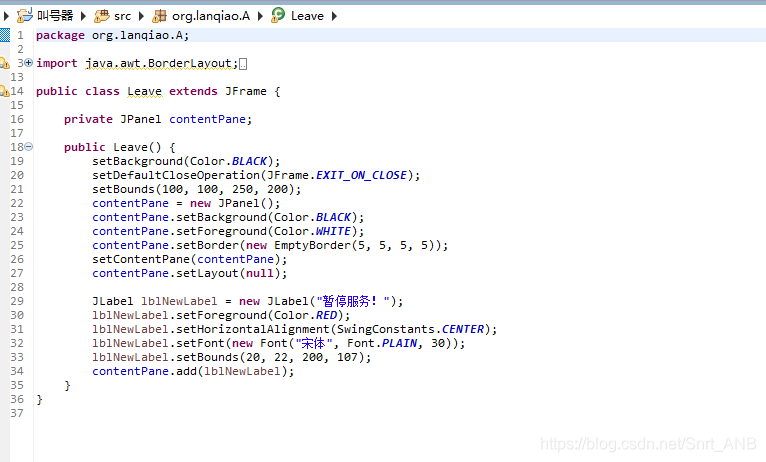Click 'SwingConstants.CENTER' on line 31
The height and width of the screenshot is (462, 766).
pos(410,329)
